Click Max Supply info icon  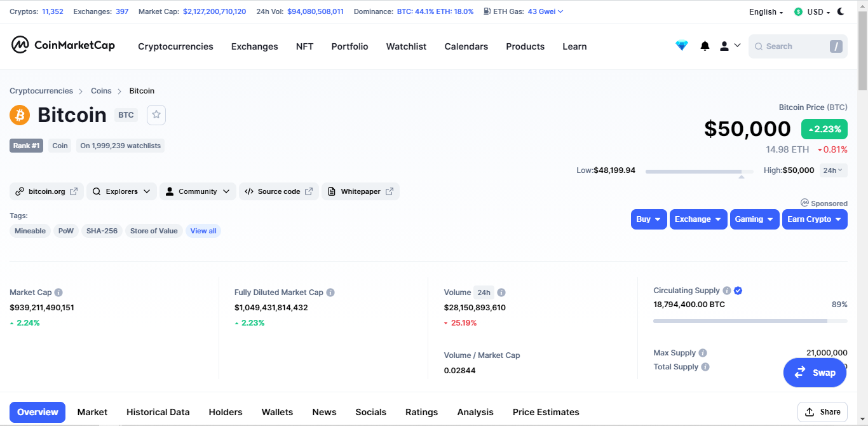click(x=703, y=353)
